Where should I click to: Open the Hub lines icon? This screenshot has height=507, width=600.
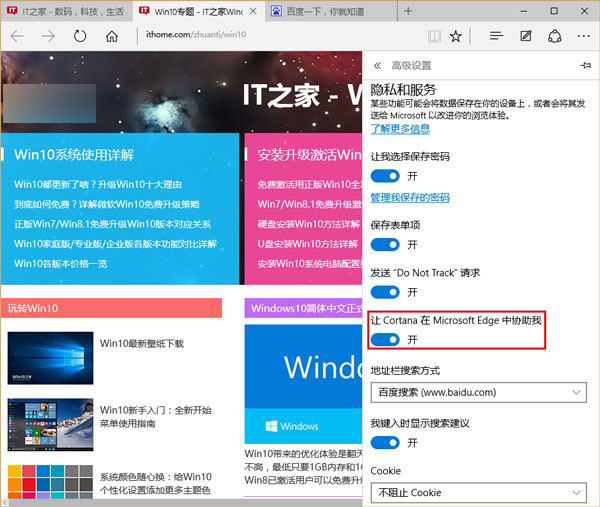click(x=496, y=36)
